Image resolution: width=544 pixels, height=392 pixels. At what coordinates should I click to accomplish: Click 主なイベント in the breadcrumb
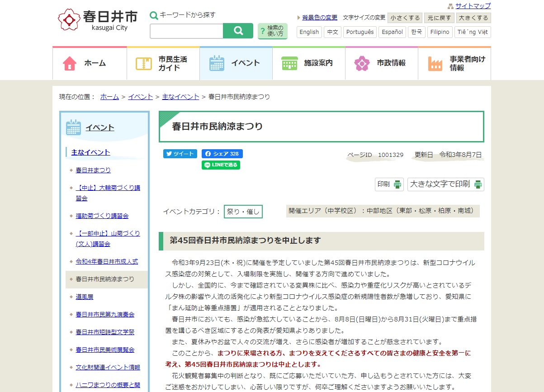[x=180, y=97]
